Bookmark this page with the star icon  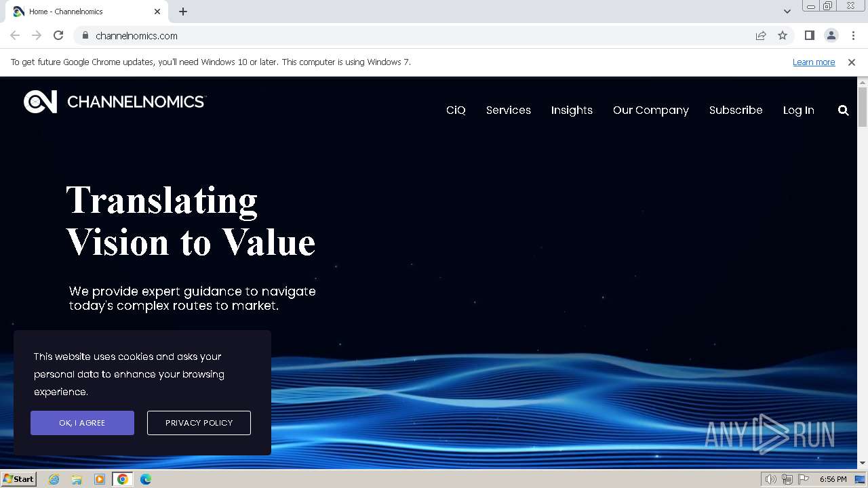(x=783, y=35)
